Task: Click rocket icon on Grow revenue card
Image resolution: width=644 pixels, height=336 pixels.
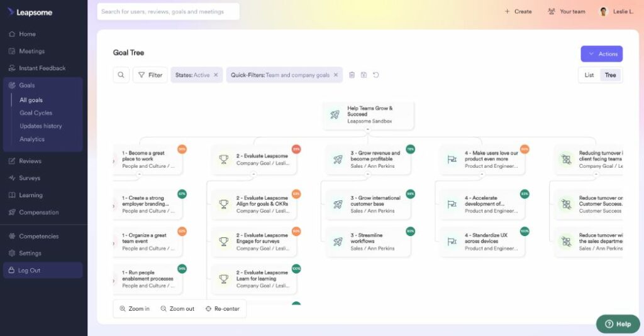Action: 338,159
